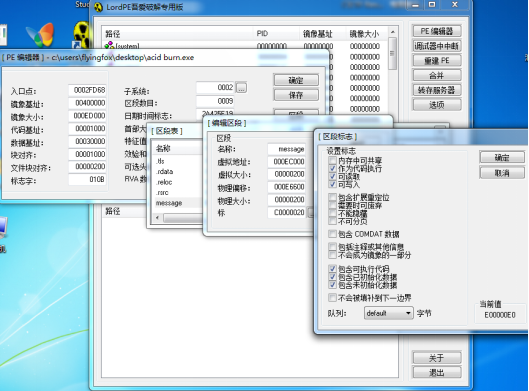529x391 pixels.
Task: Click the 镜像大小 column header in process list
Action: 366,34
